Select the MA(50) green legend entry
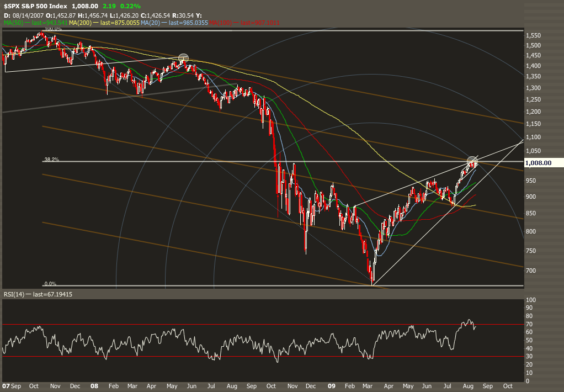 point(36,23)
